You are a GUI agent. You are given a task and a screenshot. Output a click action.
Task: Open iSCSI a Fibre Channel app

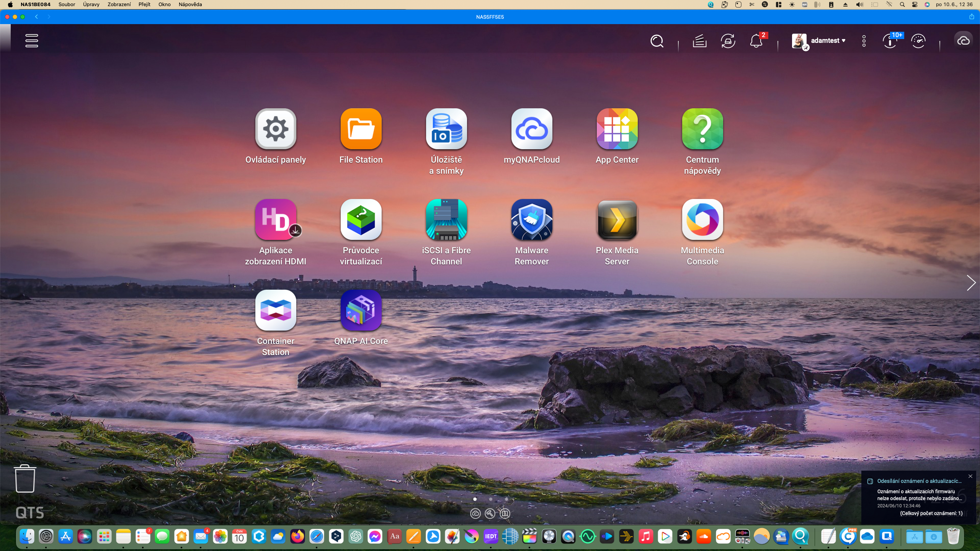coord(446,220)
